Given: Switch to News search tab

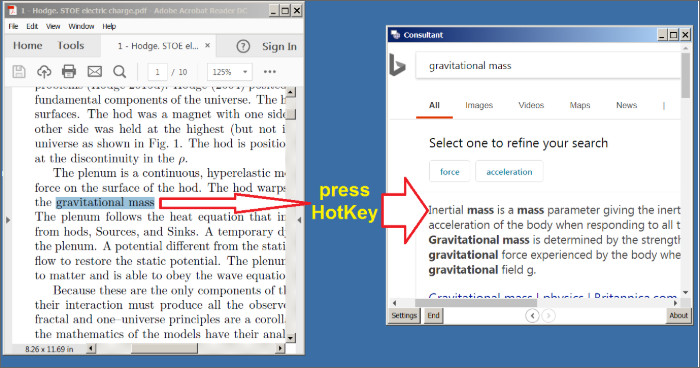Looking at the screenshot, I should 626,105.
